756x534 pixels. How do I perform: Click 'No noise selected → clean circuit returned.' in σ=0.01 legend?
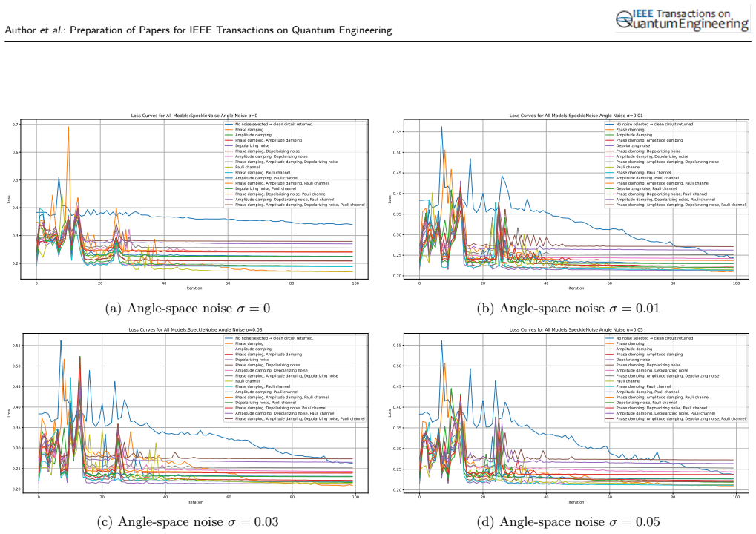[x=655, y=125]
